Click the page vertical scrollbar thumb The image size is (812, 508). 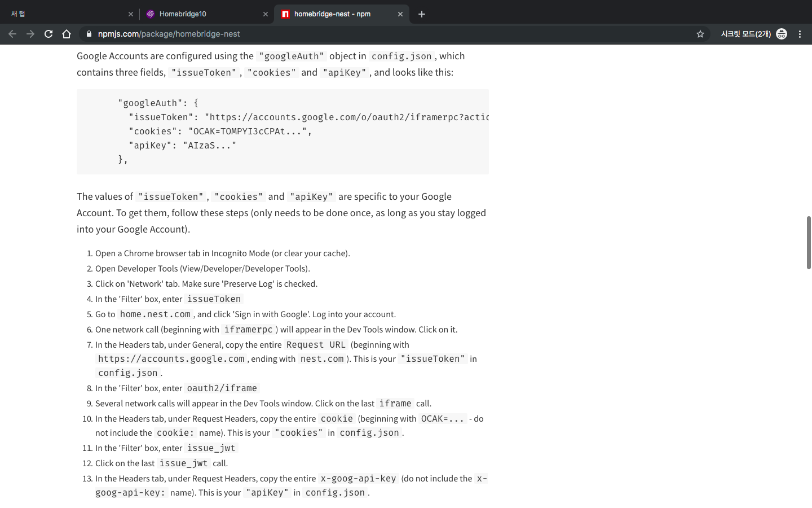pyautogui.click(x=809, y=243)
